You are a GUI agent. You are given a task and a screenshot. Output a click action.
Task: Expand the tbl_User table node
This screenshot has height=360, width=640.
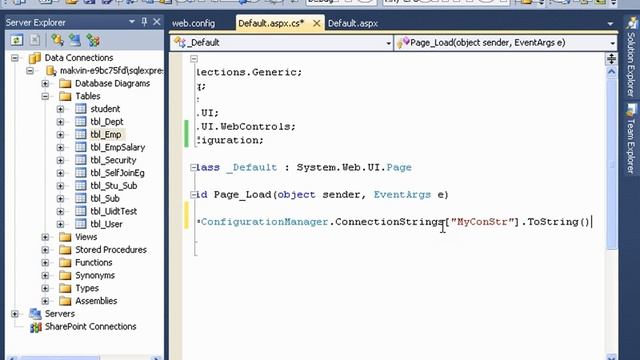coord(60,224)
